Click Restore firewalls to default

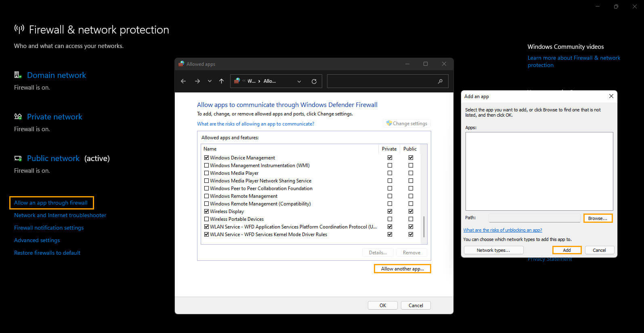click(47, 253)
